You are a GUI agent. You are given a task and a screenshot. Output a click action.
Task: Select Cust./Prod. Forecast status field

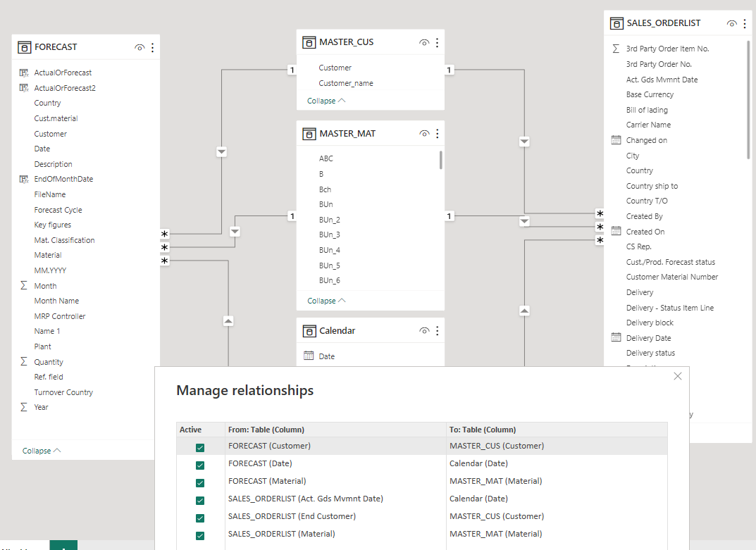coord(670,262)
